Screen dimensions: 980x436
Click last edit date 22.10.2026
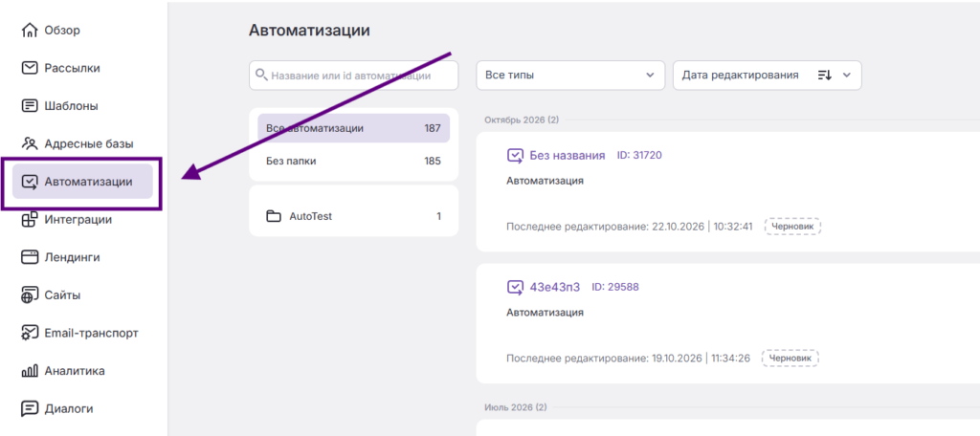pos(678,226)
